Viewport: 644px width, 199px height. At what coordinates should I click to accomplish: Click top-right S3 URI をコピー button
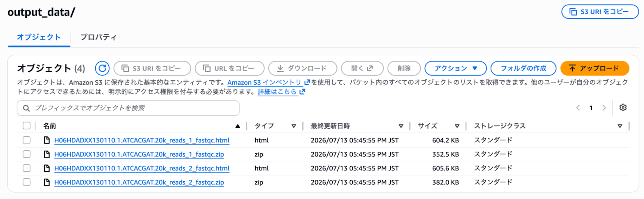[600, 12]
